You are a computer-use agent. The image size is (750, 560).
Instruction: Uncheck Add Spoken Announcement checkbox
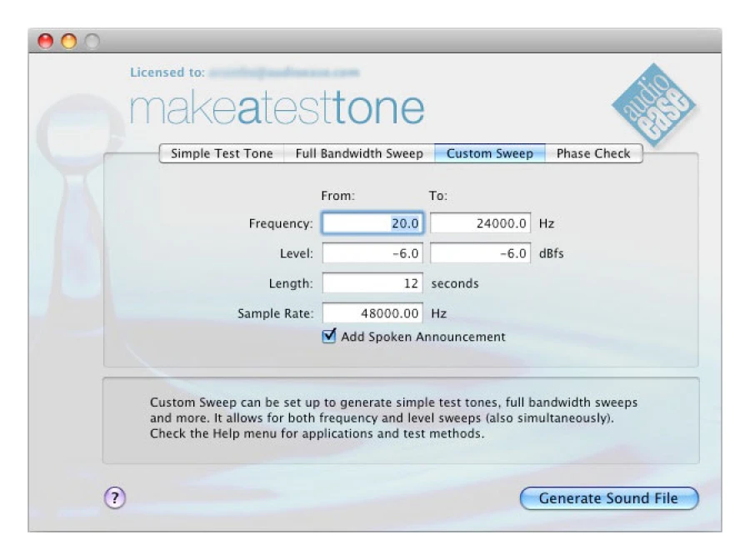329,336
